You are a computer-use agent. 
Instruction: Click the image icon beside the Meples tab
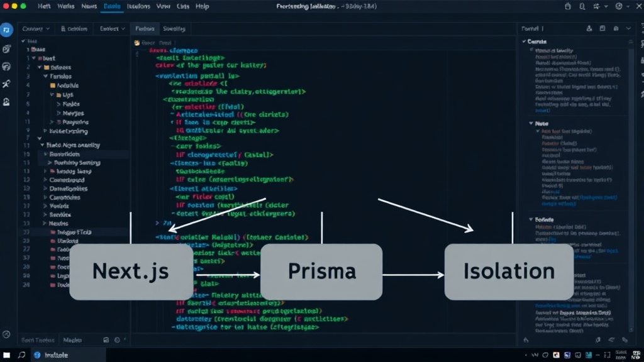click(106, 340)
